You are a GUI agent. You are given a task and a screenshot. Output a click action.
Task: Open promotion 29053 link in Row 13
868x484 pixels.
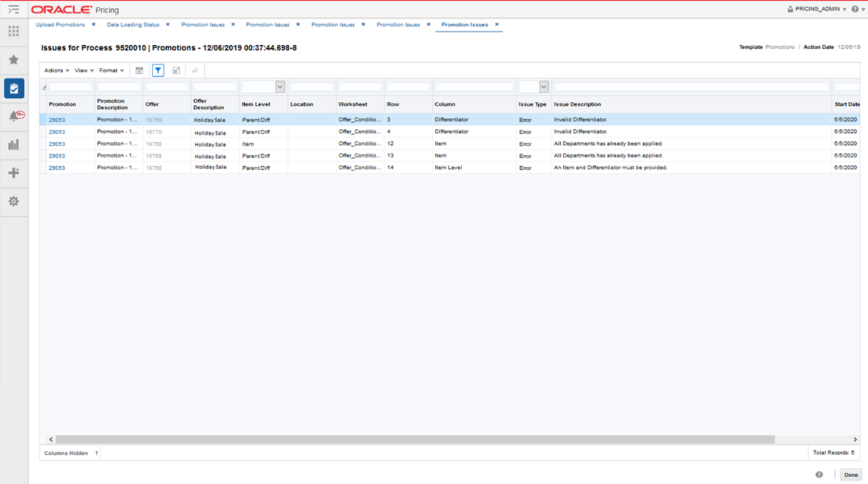[x=57, y=156]
